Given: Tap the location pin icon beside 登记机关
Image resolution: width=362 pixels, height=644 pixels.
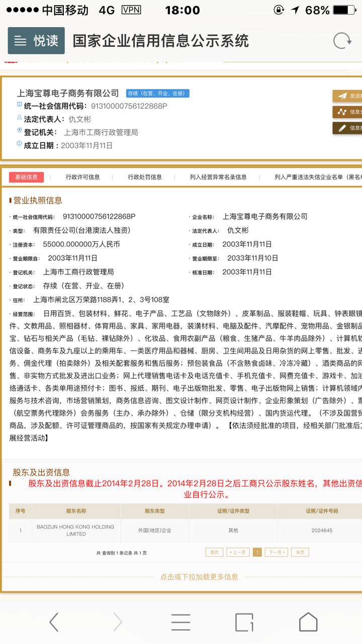Looking at the screenshot, I should click(20, 131).
